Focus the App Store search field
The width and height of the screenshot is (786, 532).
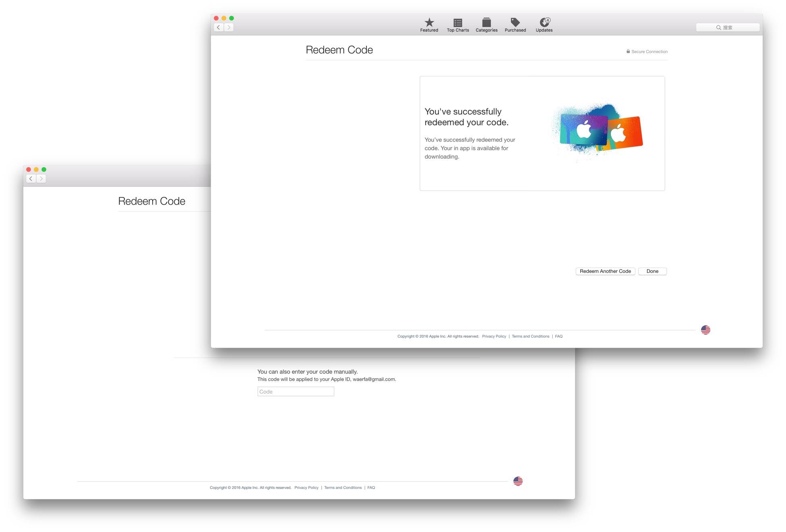[x=727, y=27]
